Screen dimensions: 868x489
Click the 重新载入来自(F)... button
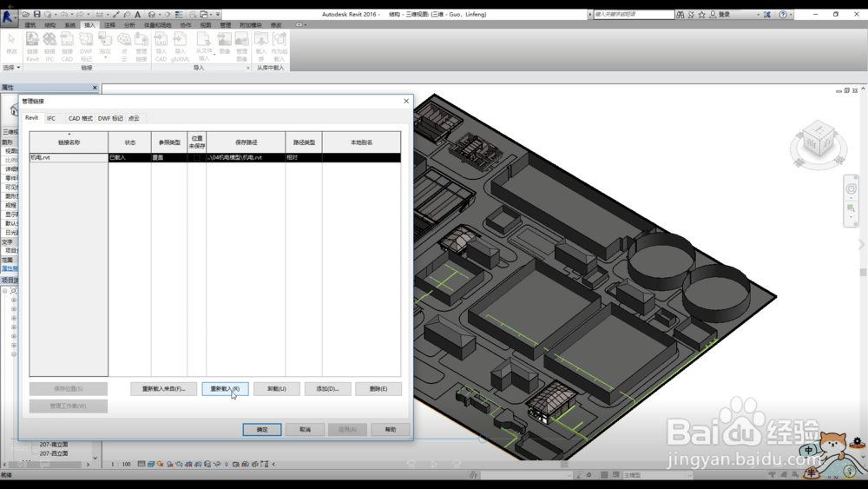coord(164,389)
